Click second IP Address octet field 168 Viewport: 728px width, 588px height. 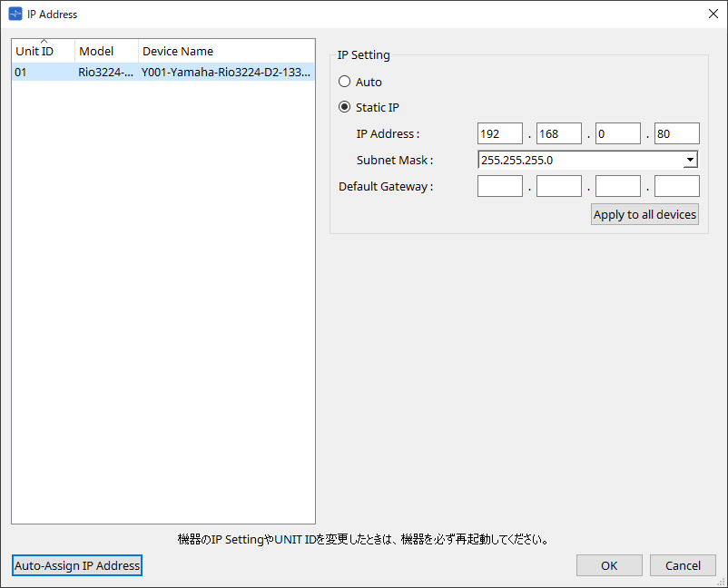tap(559, 134)
